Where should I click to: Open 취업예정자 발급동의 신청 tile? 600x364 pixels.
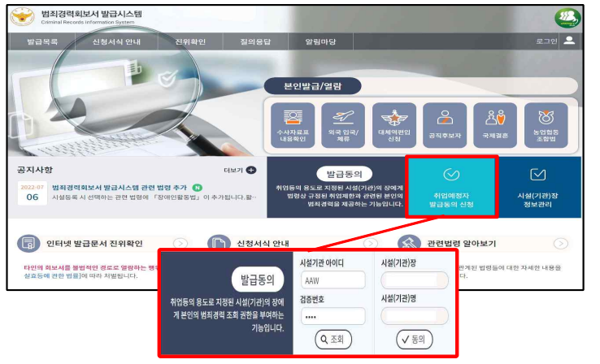point(451,187)
